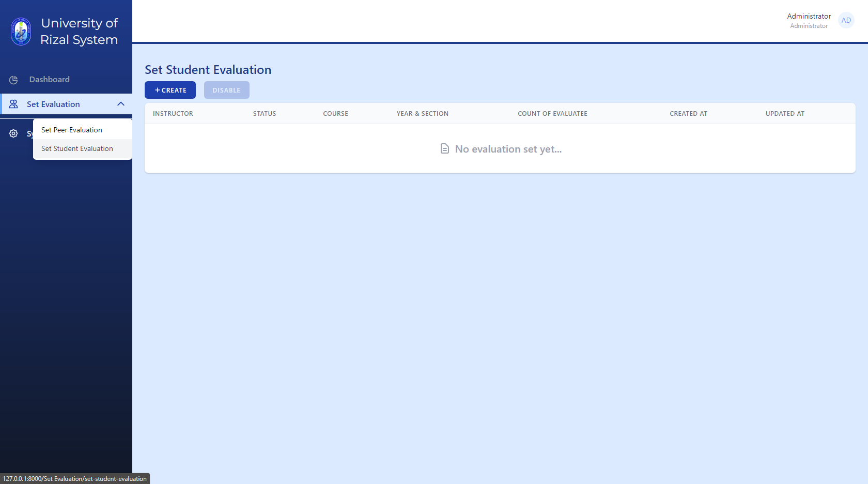Click the settings gear icon in sidebar
Screen dimensions: 868x484
pos(13,133)
